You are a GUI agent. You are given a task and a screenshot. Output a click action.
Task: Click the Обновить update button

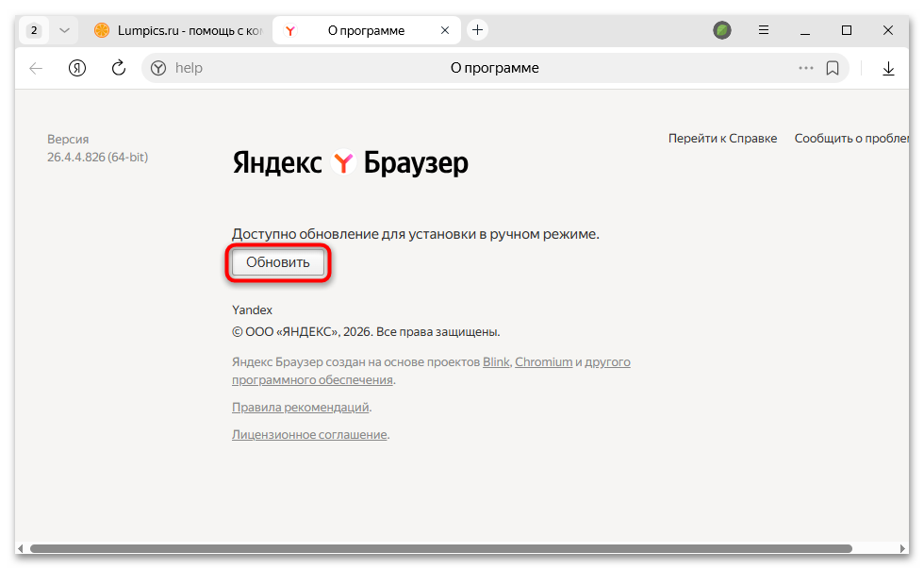click(277, 262)
